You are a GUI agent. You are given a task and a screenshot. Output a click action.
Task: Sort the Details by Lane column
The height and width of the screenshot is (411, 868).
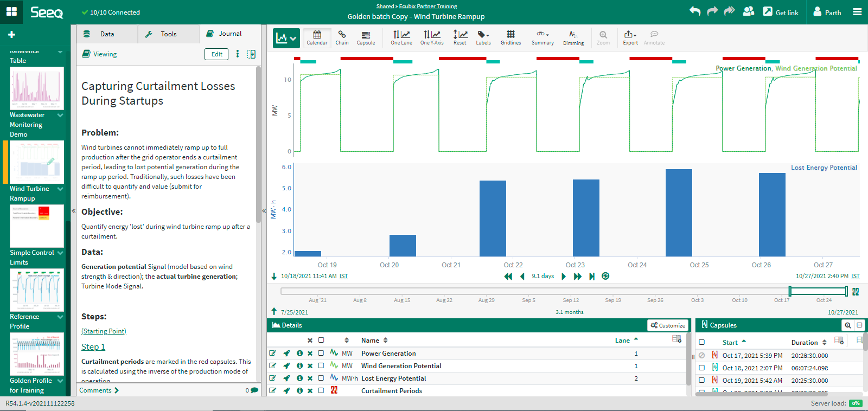coord(627,340)
